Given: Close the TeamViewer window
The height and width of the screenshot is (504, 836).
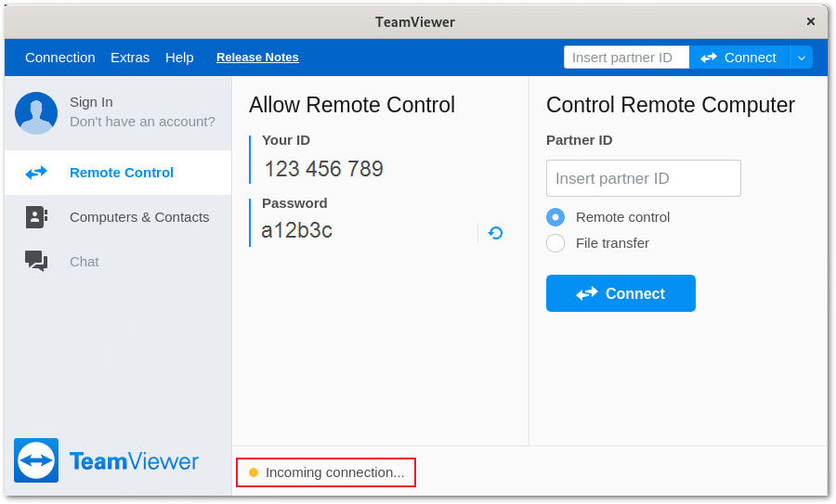Looking at the screenshot, I should [x=810, y=21].
